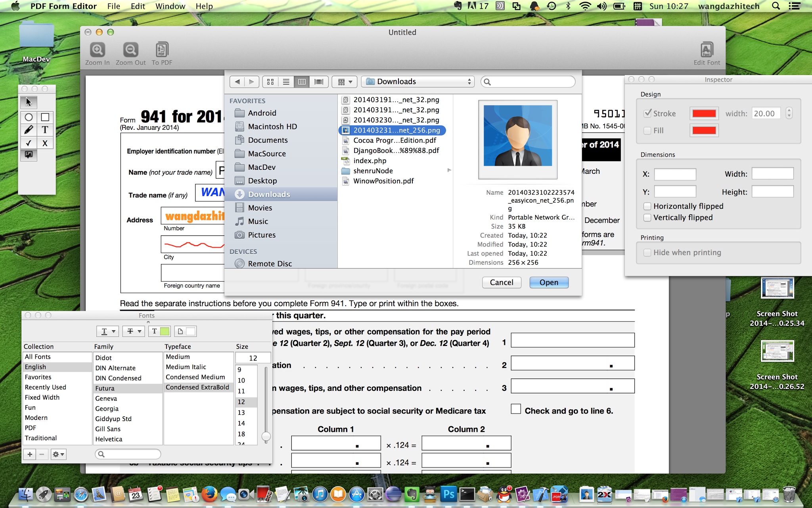Click the Open button to load the PNG
The height and width of the screenshot is (508, 812).
click(549, 282)
